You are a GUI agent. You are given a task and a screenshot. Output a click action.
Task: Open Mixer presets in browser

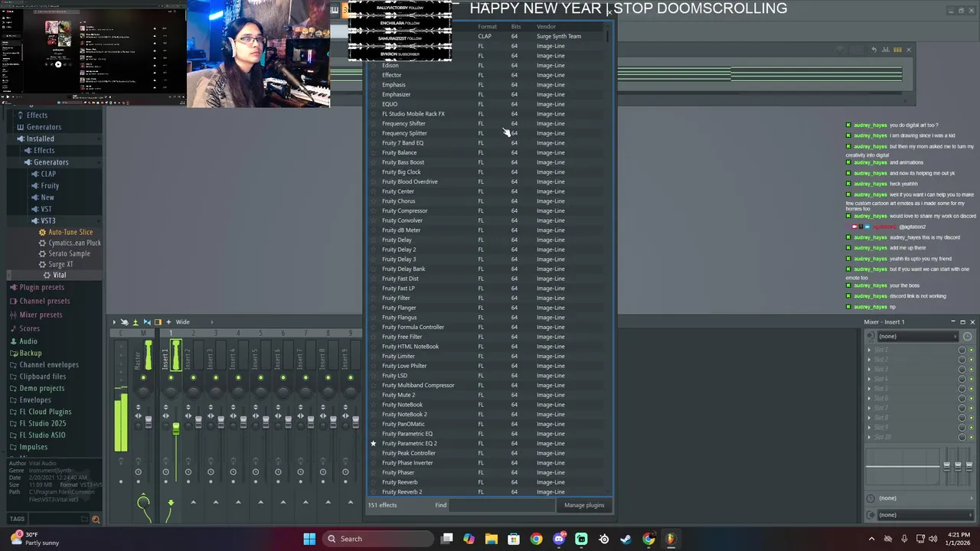(41, 315)
